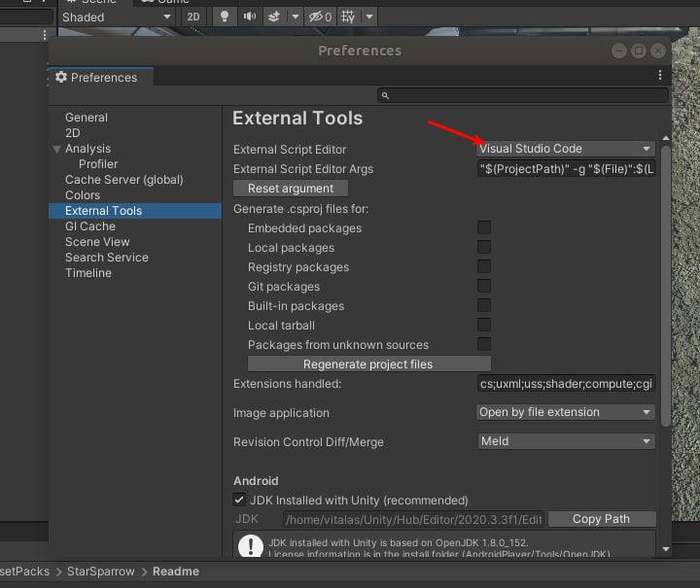700x588 pixels.
Task: Open Cache Server (global) section
Action: pyautogui.click(x=124, y=180)
